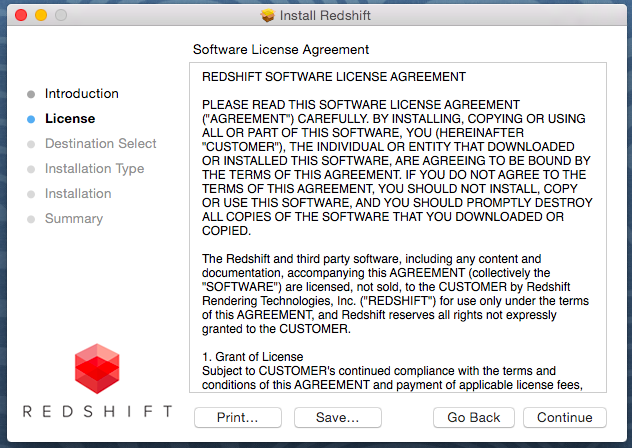Minimize the installer with yellow button

tap(41, 15)
